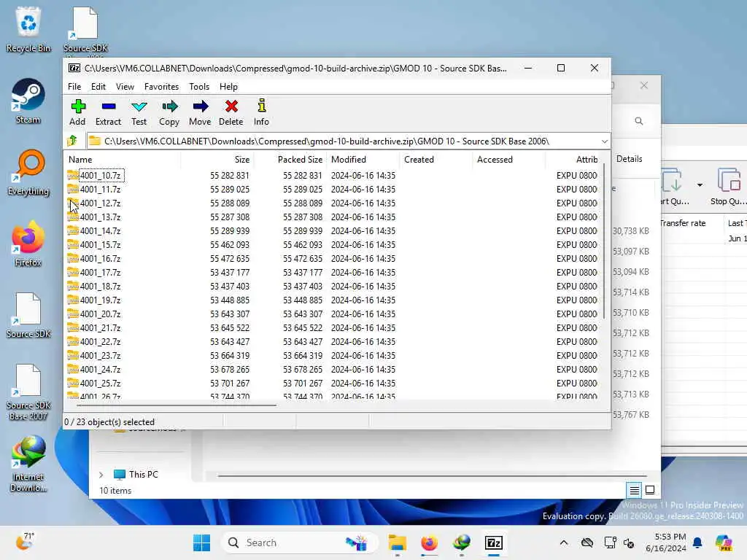The width and height of the screenshot is (747, 560).
Task: Select file 4001_16.7z
Action: pyautogui.click(x=100, y=258)
